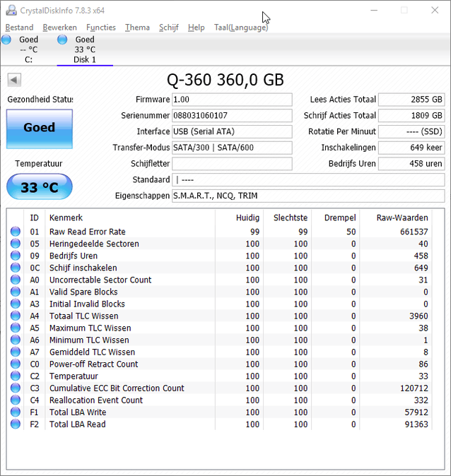Click the disk title Q-360 360,0 GB

tap(225, 80)
